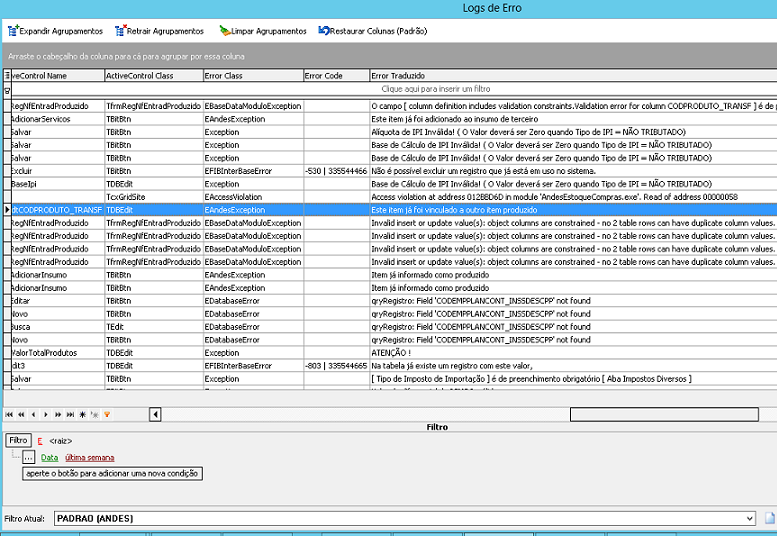This screenshot has height=536, width=777.
Task: Jump to previous page of records
Action: pos(21,415)
